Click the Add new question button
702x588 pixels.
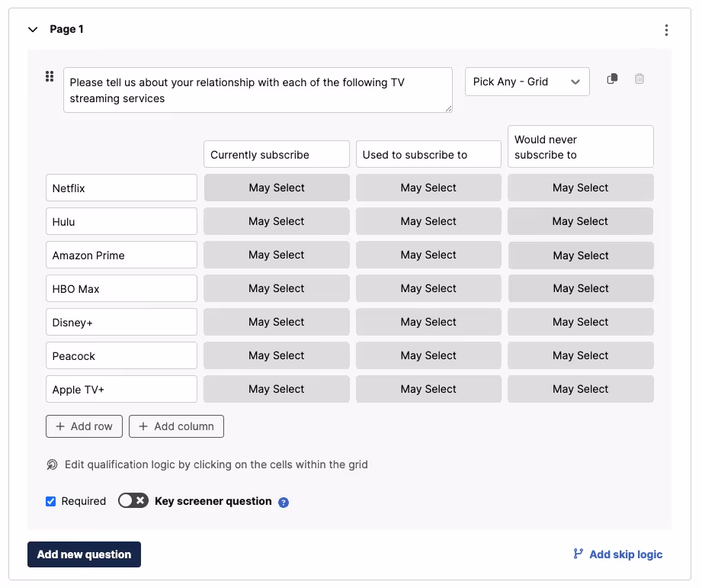point(84,554)
